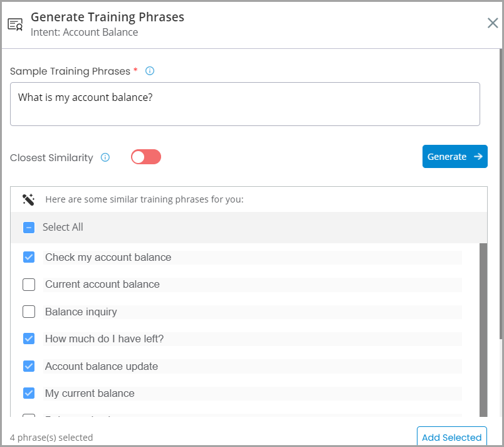Click the phrase list scrollbar
This screenshot has width=504, height=447.
tap(483, 330)
